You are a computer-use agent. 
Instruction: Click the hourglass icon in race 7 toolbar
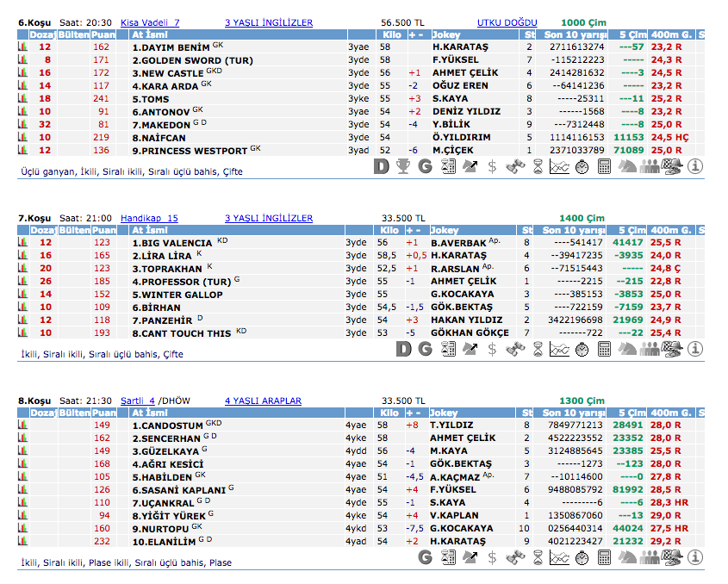point(538,349)
